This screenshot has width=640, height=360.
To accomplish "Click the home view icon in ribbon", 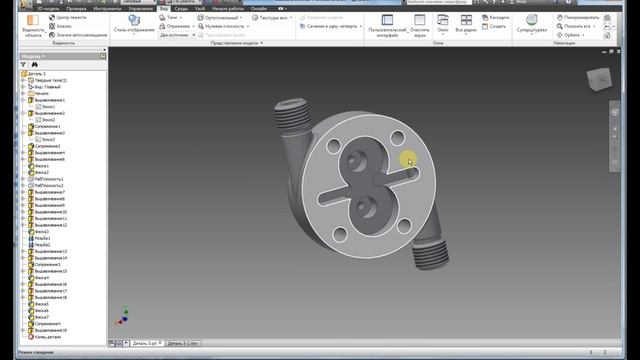I will (x=607, y=36).
